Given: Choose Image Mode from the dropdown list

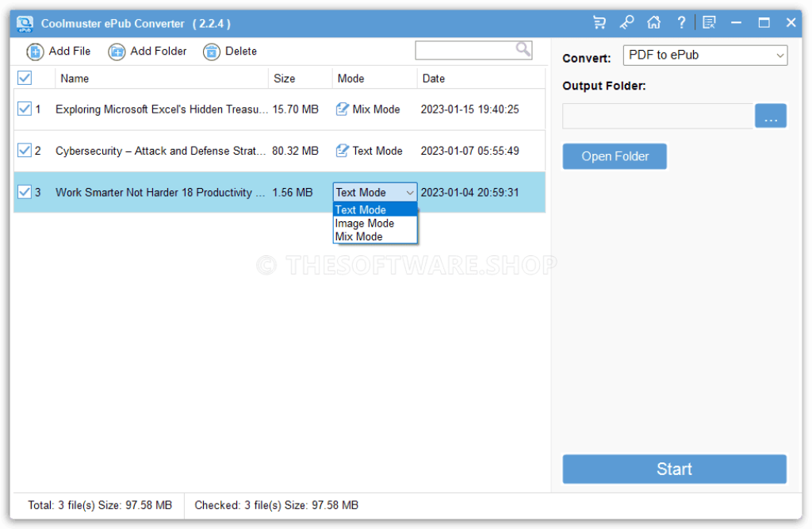Looking at the screenshot, I should pos(375,224).
